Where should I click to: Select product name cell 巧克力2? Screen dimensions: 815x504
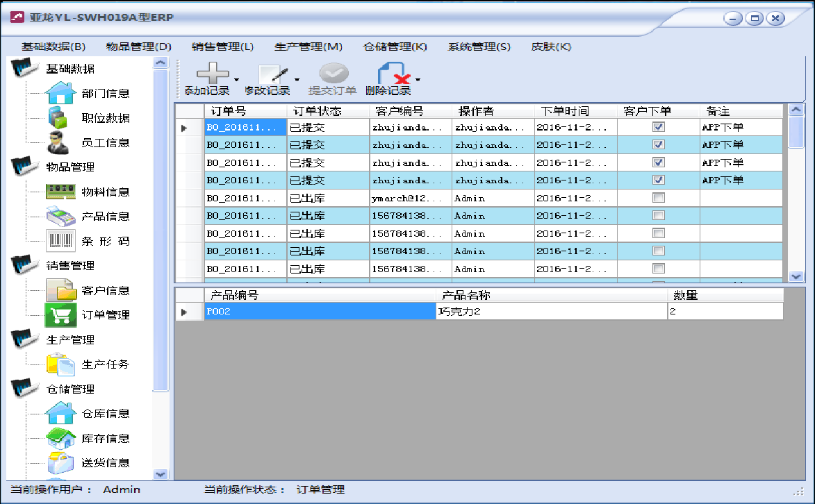pyautogui.click(x=552, y=311)
